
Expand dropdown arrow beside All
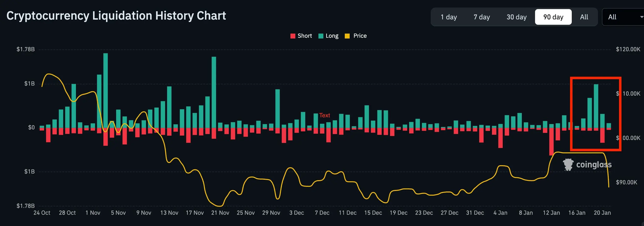[642, 17]
